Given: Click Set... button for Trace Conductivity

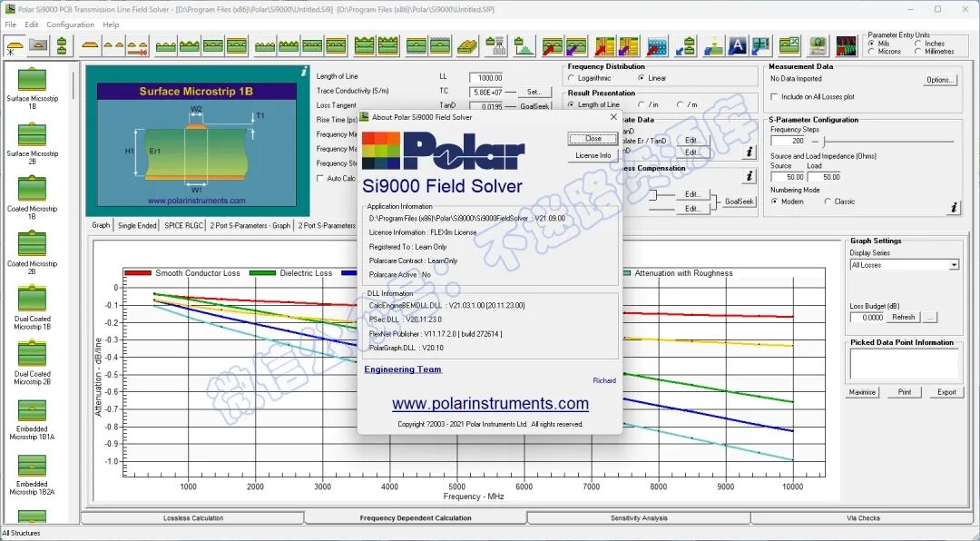Looking at the screenshot, I should [x=534, y=92].
